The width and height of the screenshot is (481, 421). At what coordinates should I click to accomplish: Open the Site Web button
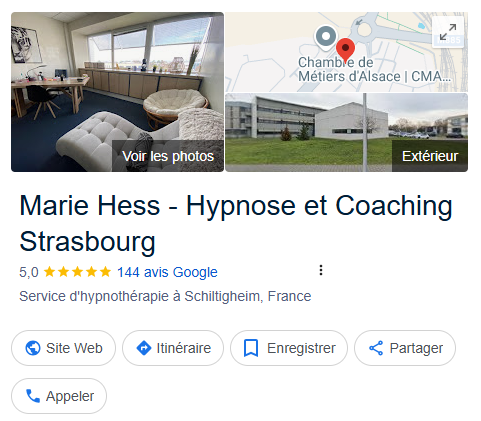tap(63, 348)
